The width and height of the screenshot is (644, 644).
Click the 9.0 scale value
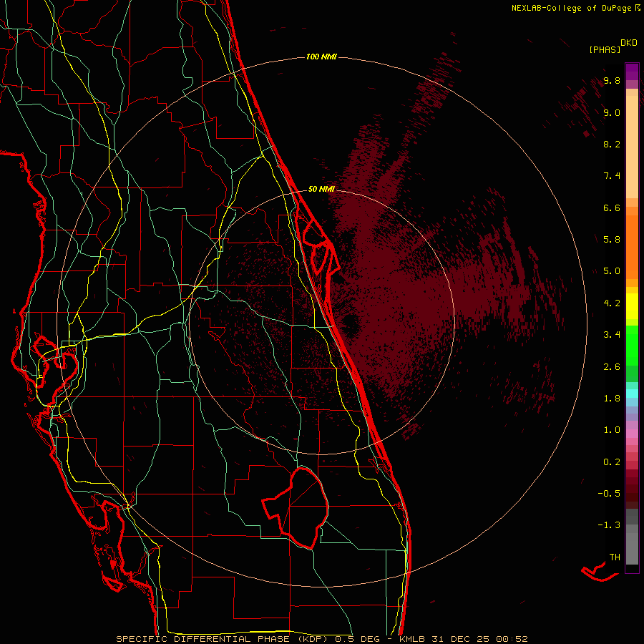pos(612,112)
